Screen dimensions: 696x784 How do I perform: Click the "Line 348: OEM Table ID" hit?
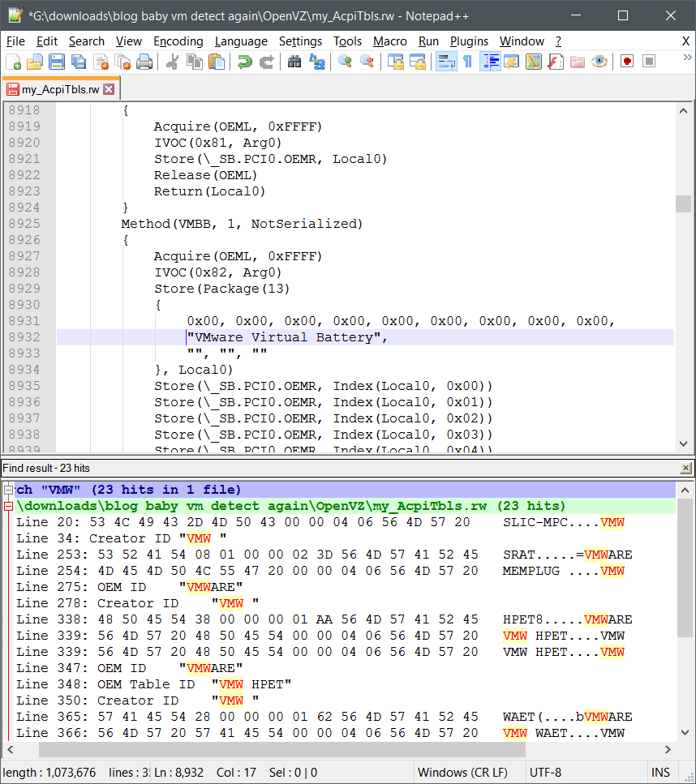tap(153, 684)
